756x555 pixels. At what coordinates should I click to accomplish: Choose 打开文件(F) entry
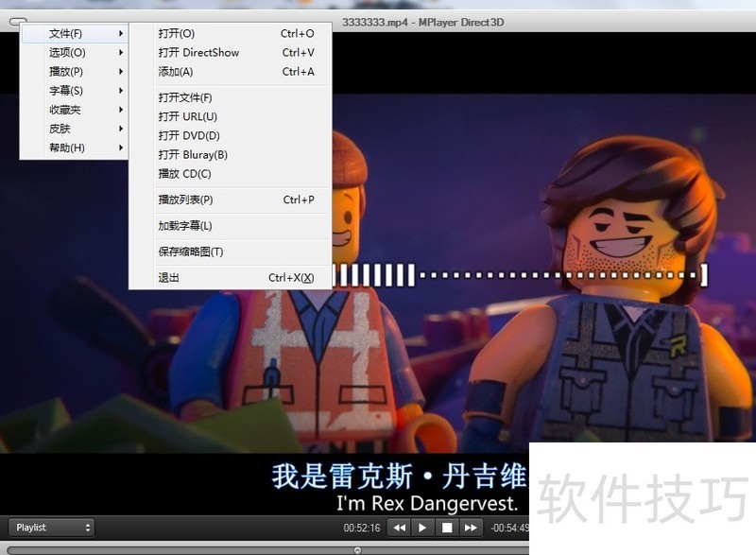coord(231,98)
